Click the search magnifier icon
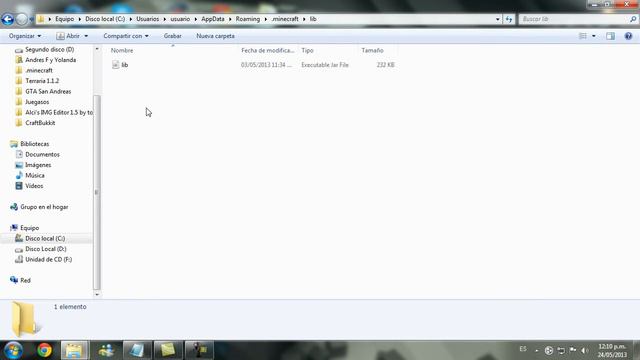The width and height of the screenshot is (640, 360). click(633, 19)
